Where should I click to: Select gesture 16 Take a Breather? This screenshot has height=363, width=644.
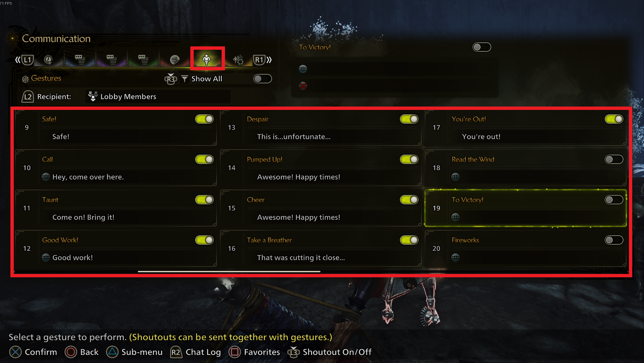tap(320, 248)
